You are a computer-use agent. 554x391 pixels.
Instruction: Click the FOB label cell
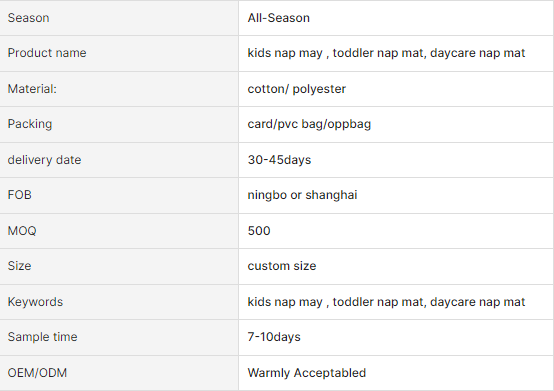click(x=119, y=195)
